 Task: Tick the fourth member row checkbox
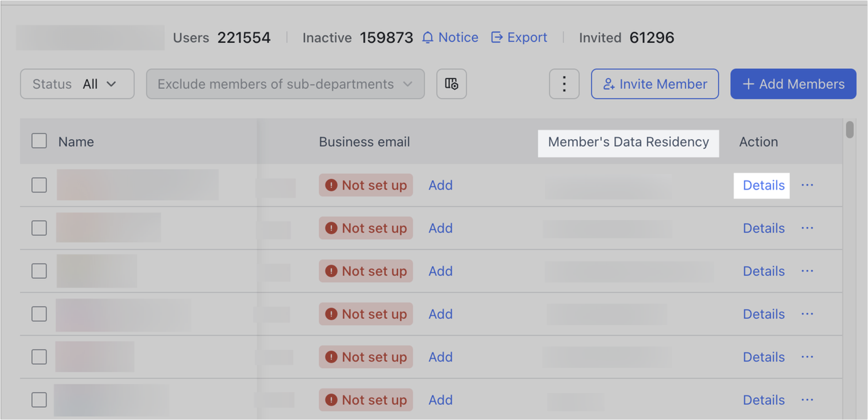click(39, 314)
